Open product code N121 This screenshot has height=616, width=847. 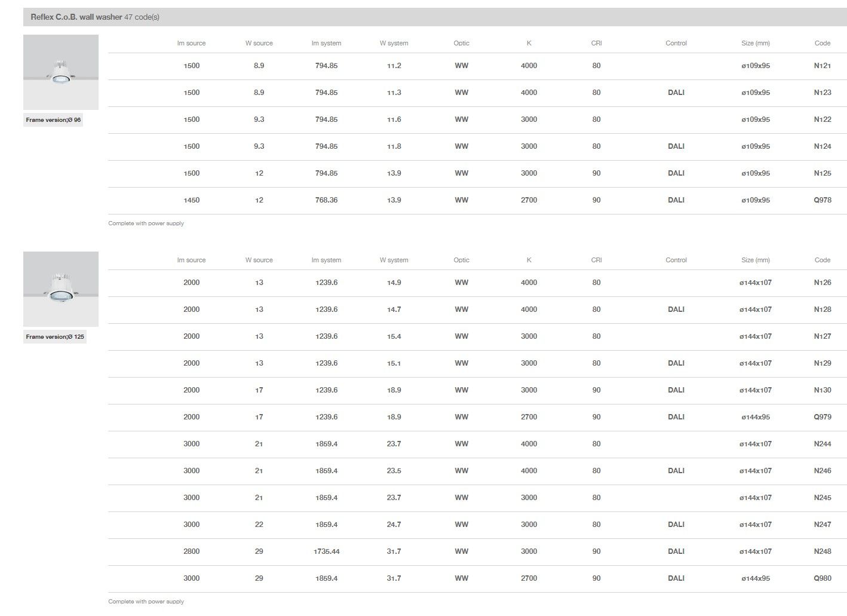pos(822,66)
